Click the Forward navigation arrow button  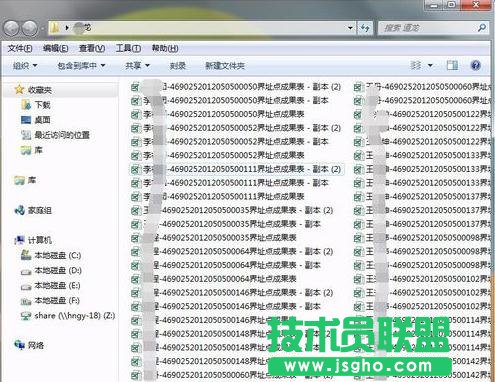30,28
